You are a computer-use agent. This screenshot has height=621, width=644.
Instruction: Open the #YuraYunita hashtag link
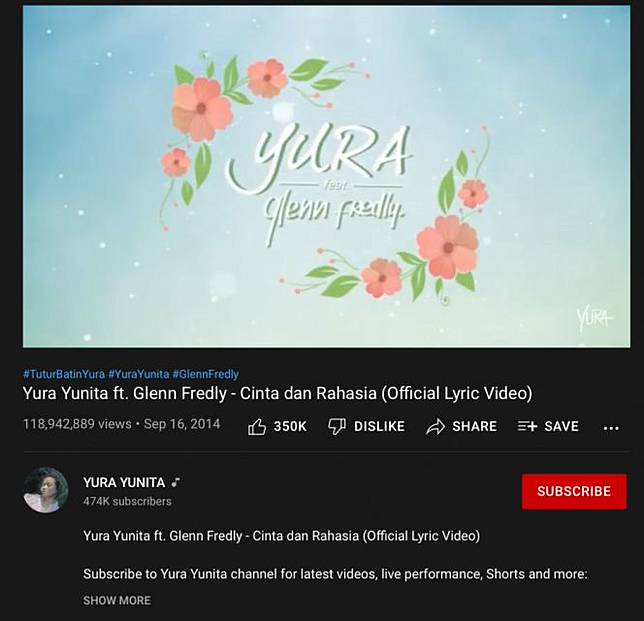[138, 374]
